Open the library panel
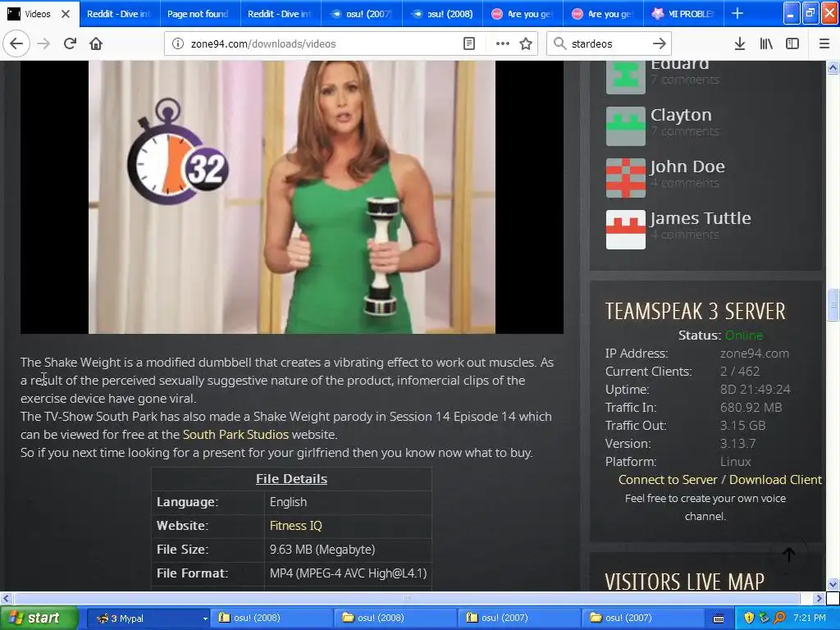This screenshot has width=840, height=630. [766, 43]
